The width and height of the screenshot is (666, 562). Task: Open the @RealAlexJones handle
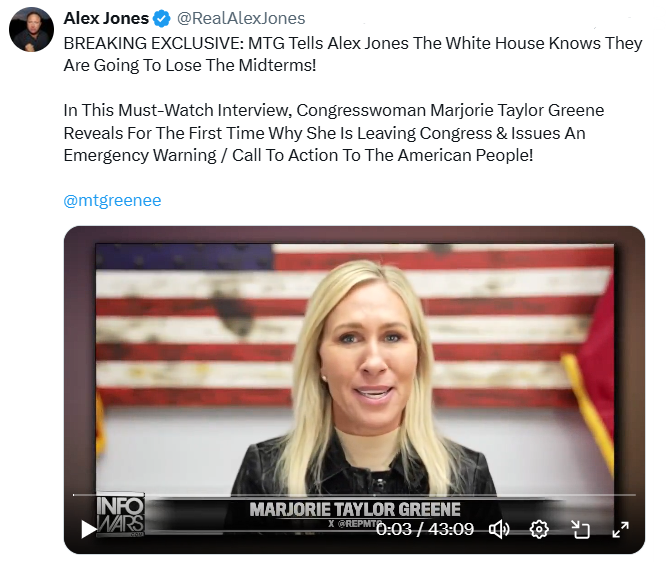(241, 18)
